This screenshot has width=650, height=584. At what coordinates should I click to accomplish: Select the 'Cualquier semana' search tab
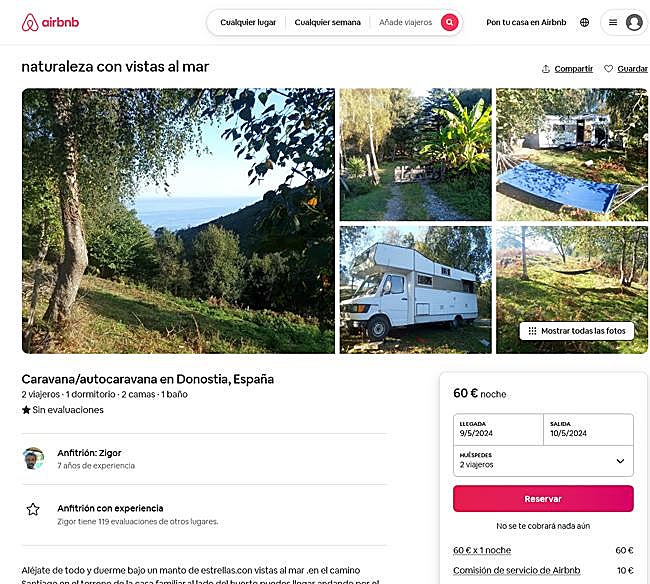tap(327, 22)
